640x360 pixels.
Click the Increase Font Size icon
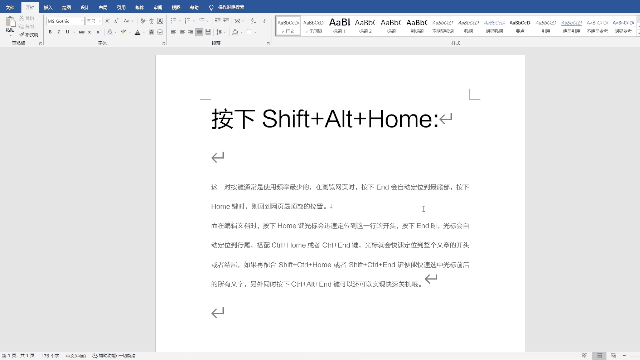[107, 21]
